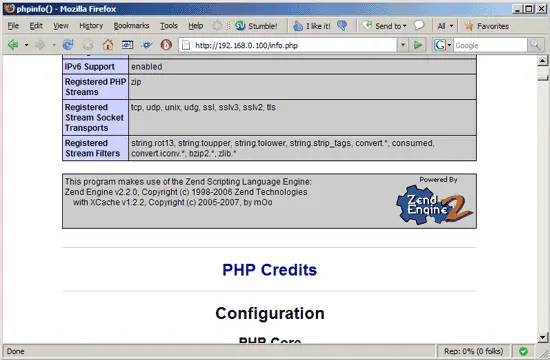Click the I like it! thumbs-up button
This screenshot has height=360, width=550.
coord(312,26)
